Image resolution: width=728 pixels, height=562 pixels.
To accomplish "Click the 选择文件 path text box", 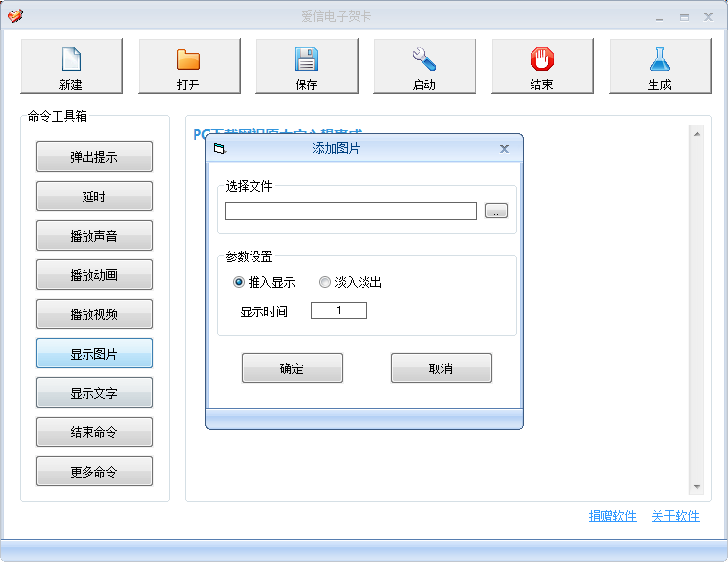I will pyautogui.click(x=351, y=211).
